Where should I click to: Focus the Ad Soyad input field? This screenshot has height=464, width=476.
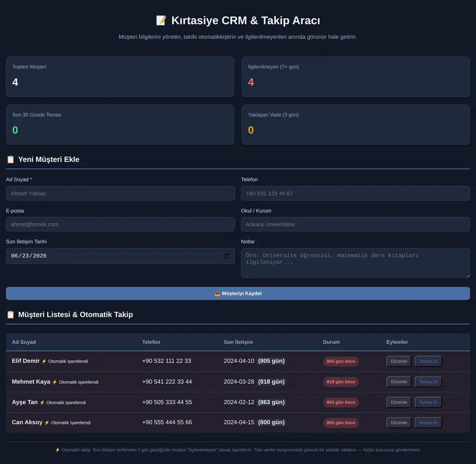120,193
